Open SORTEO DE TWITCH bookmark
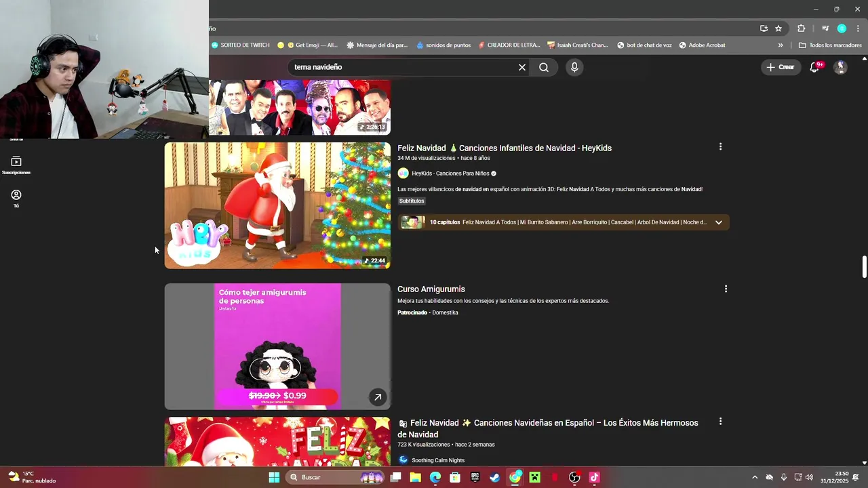Viewport: 868px width, 488px height. (241, 45)
